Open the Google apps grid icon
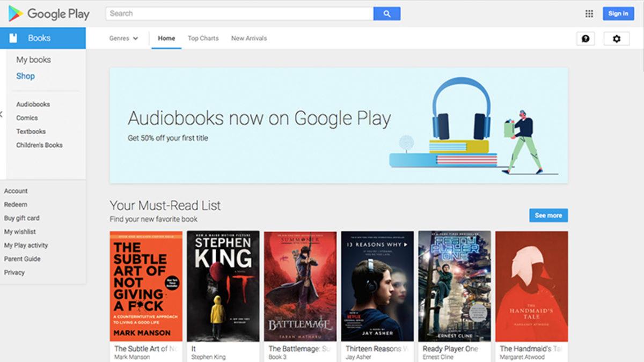644x362 pixels. [x=589, y=14]
